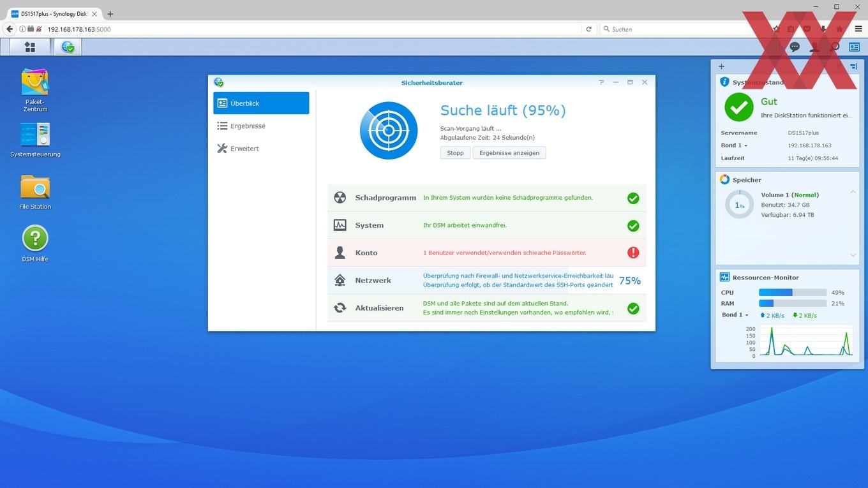The height and width of the screenshot is (488, 868).
Task: Click '1 Benutzer verwendet/verwenden schwache Passwörter.'
Action: (504, 253)
